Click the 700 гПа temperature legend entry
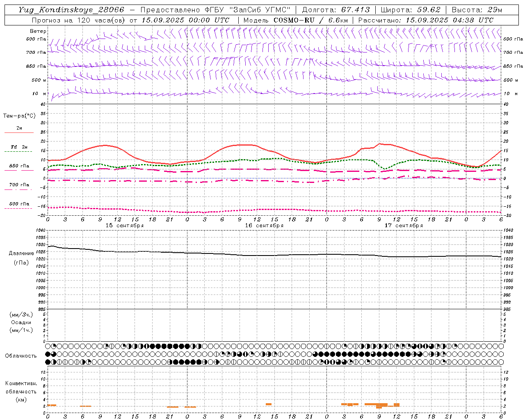This screenshot has height=420, width=525. 19,185
